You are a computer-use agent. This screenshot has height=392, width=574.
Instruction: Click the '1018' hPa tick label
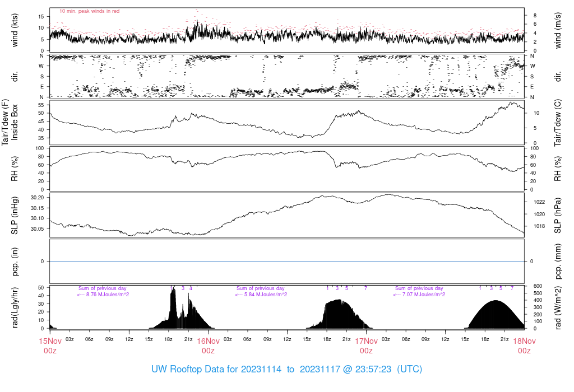click(x=539, y=226)
